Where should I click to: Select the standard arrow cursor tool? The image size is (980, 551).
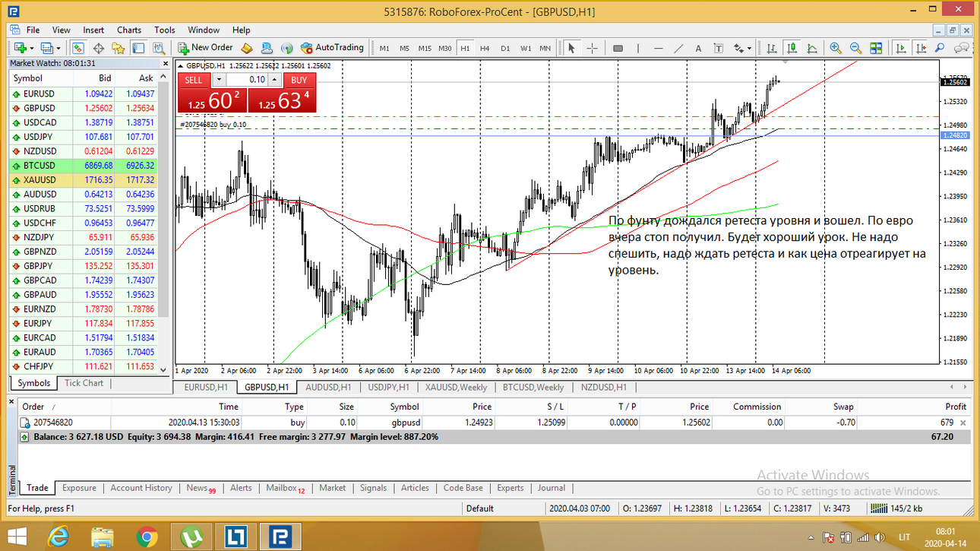pos(571,48)
